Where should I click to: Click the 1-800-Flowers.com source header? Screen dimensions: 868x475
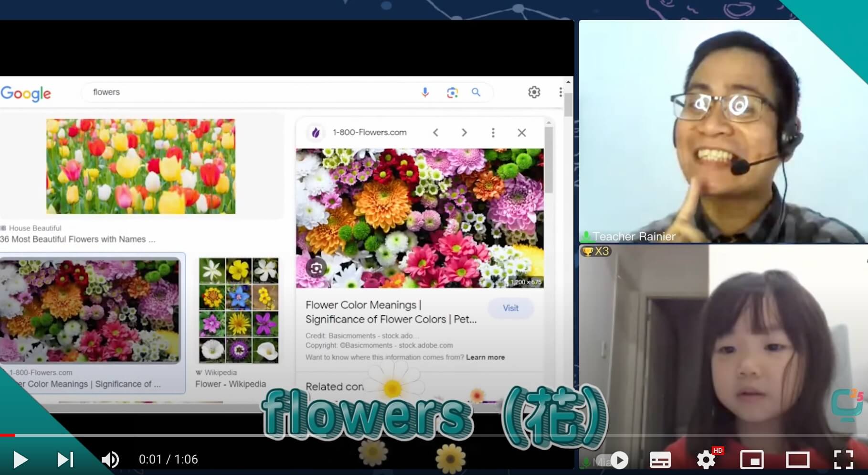(x=370, y=132)
